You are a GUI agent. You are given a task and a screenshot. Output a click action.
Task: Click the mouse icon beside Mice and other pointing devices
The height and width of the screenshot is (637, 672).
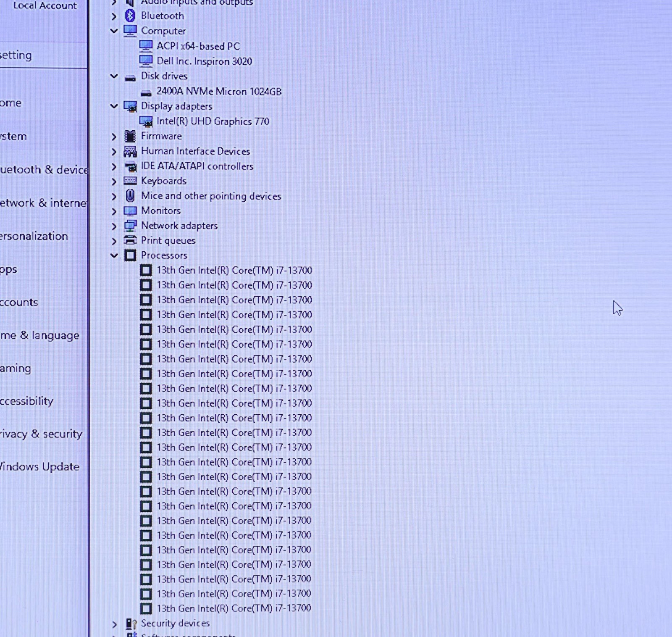pyautogui.click(x=130, y=196)
